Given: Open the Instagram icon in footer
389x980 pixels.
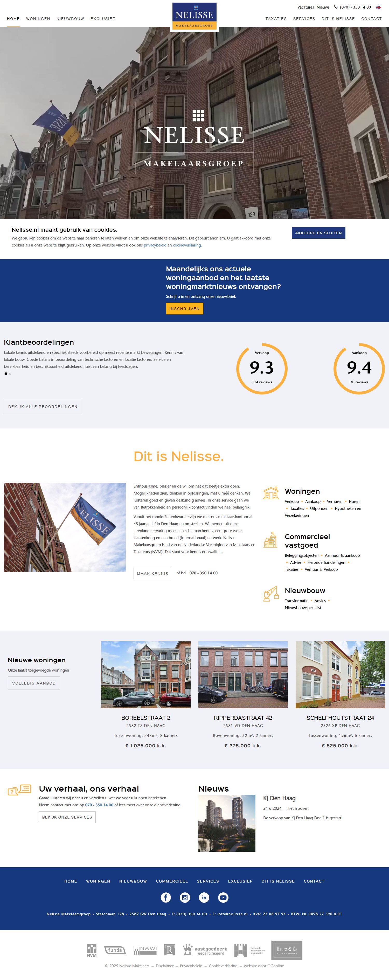Looking at the screenshot, I should (185, 897).
